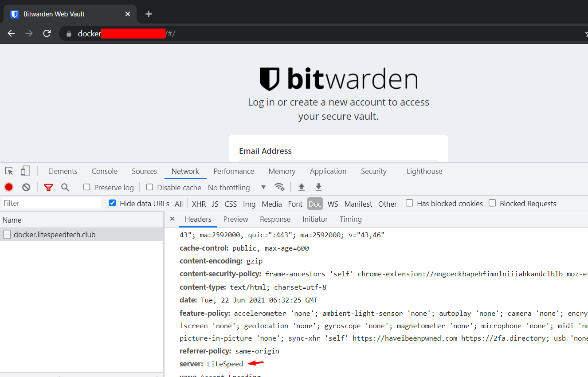Enable the Disable cache checkbox

pos(149,187)
